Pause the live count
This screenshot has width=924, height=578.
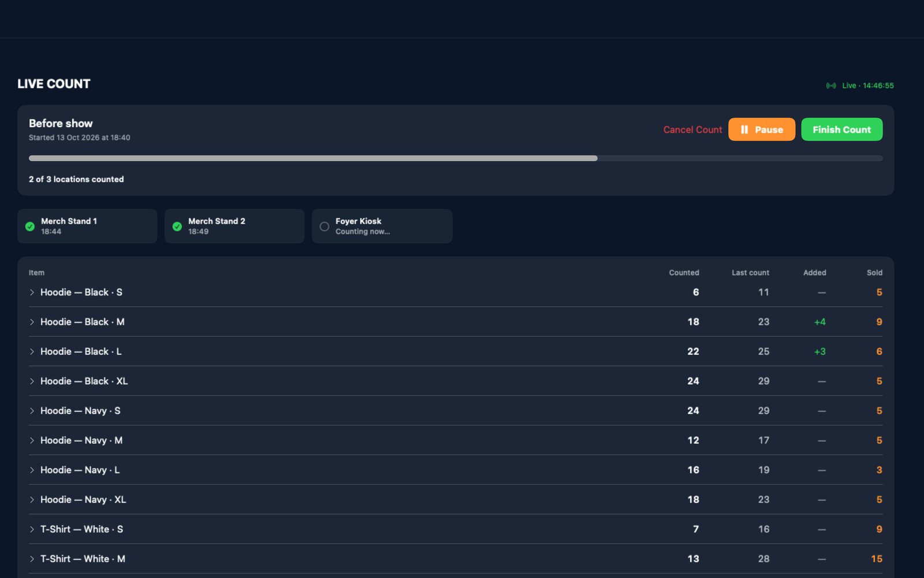click(x=762, y=129)
